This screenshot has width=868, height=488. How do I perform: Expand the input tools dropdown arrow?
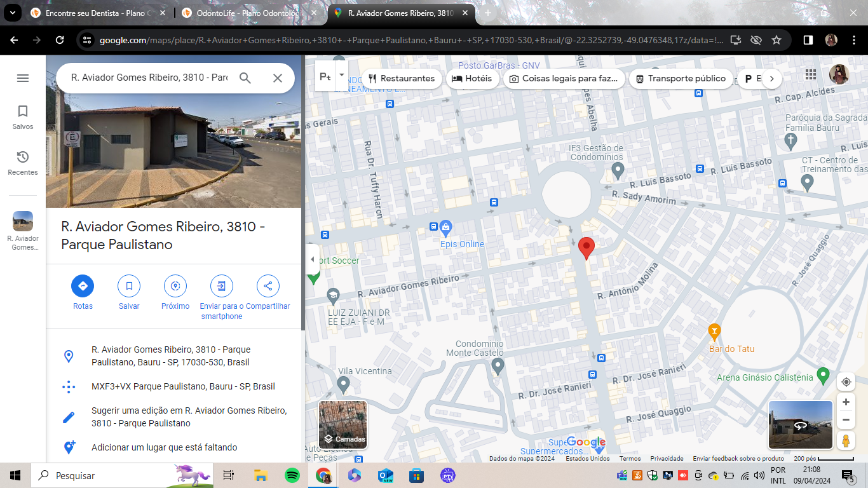point(342,75)
